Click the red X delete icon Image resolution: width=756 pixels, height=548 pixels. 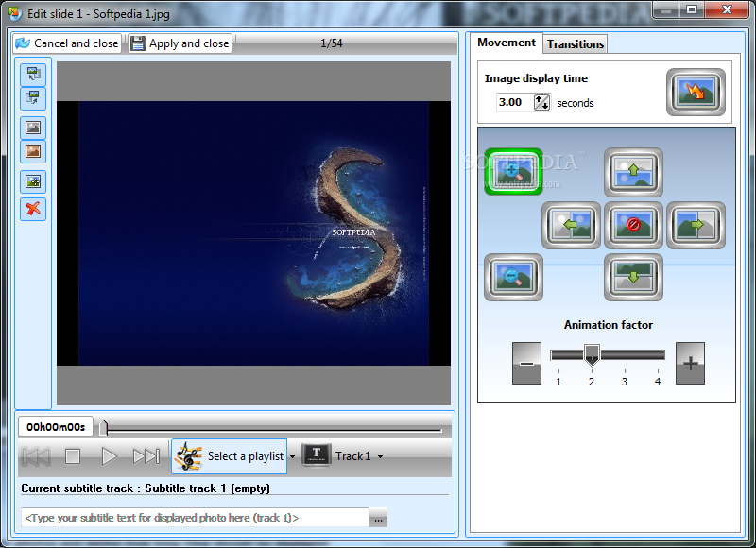point(33,209)
